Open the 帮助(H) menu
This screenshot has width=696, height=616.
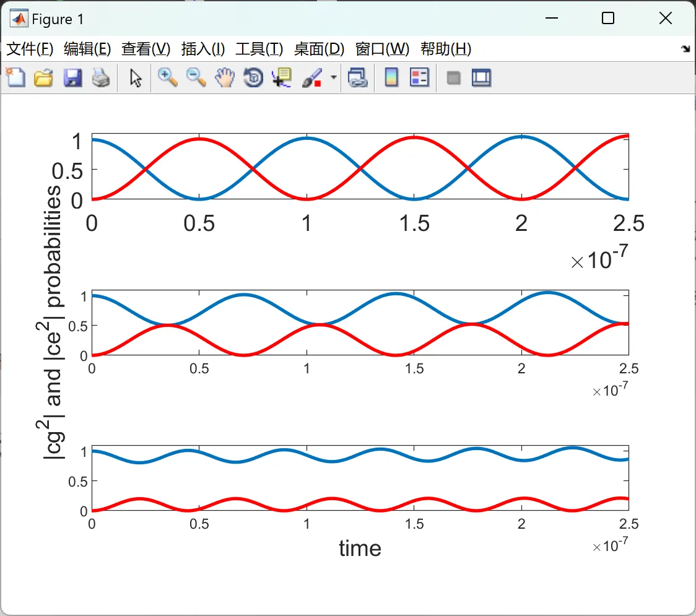[x=446, y=49]
